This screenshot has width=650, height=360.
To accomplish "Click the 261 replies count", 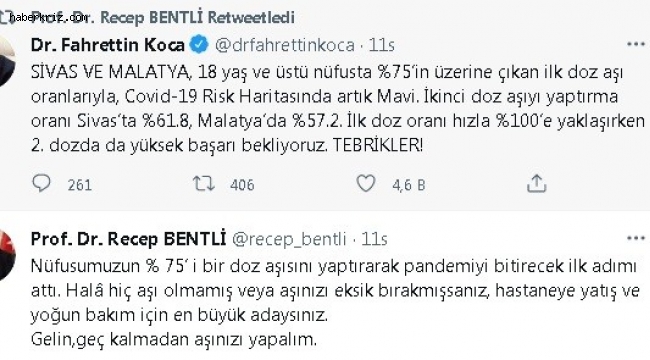I will 80,185.
